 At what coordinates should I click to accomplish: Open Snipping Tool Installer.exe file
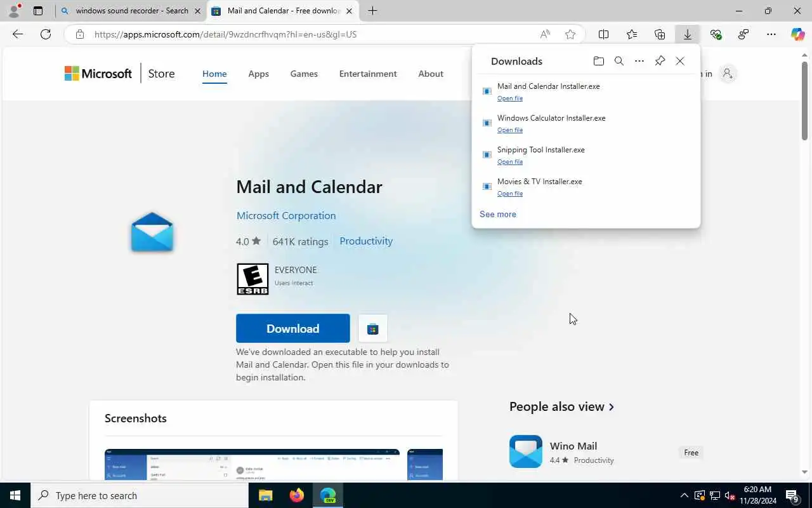pyautogui.click(x=510, y=162)
